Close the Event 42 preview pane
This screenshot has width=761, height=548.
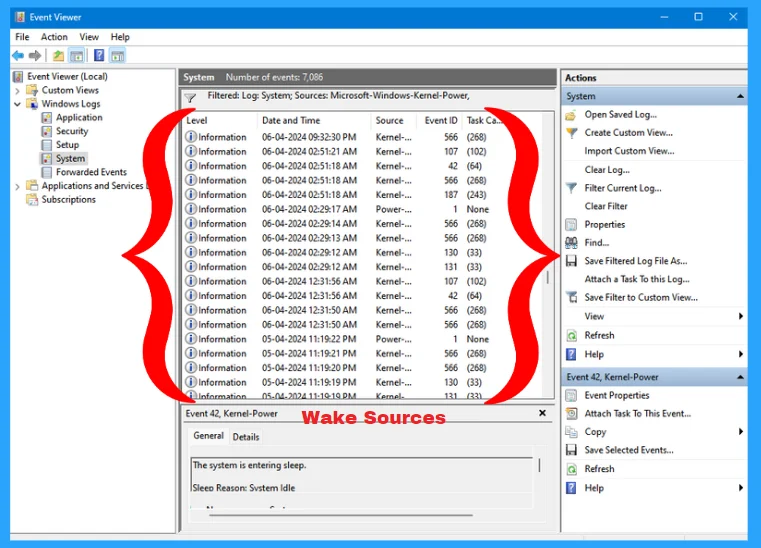click(543, 413)
